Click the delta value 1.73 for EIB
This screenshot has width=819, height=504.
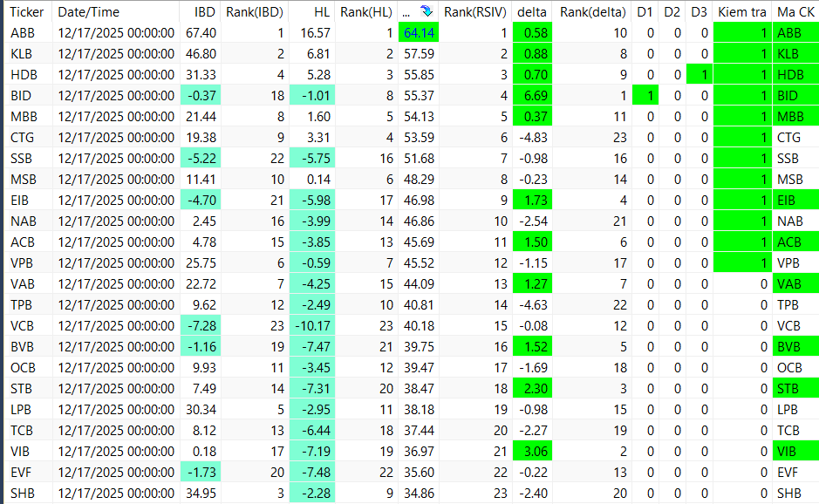pyautogui.click(x=532, y=200)
